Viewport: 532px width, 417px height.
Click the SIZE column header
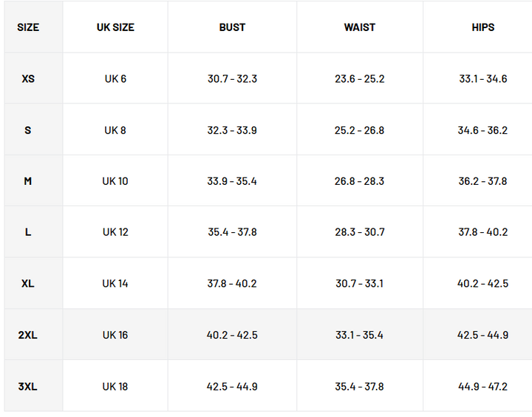pos(28,27)
